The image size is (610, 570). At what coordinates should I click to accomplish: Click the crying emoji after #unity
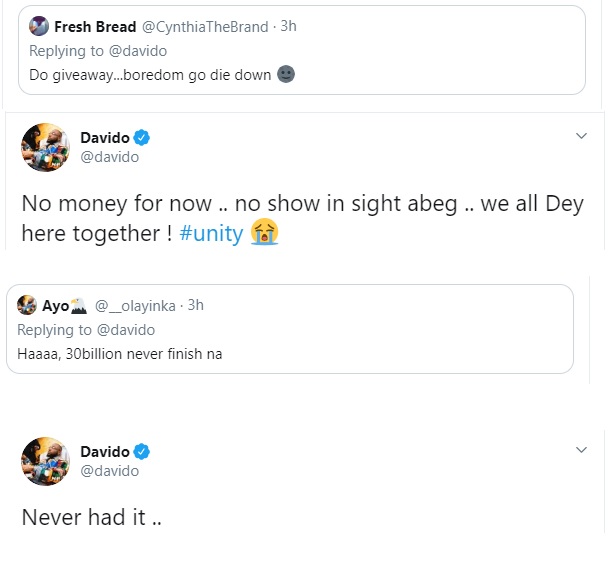pos(265,232)
